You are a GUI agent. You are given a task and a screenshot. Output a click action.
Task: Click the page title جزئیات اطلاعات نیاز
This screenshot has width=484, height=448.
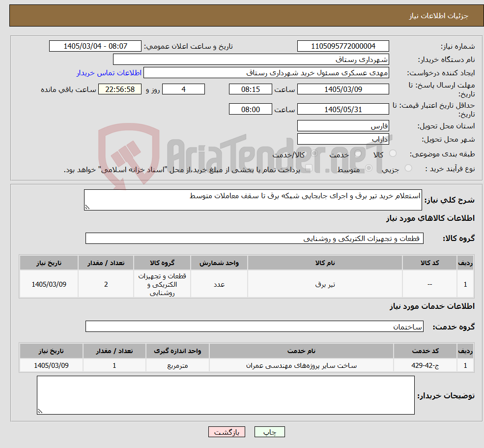pos(439,16)
